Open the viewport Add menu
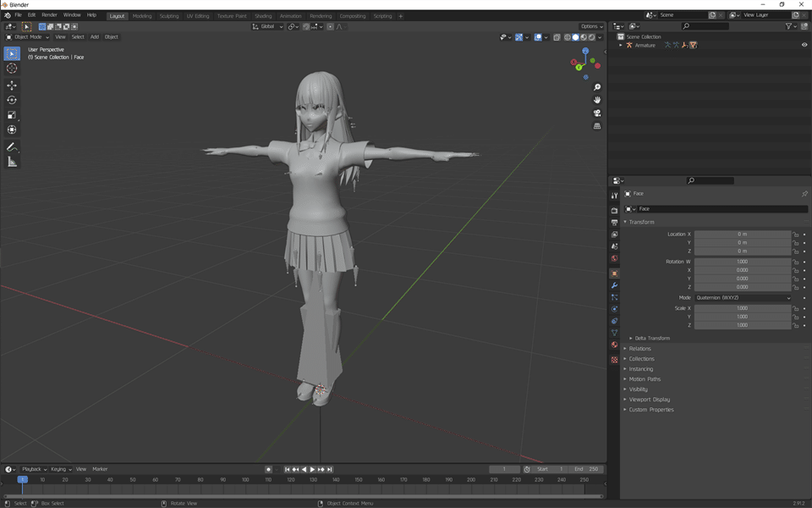The image size is (812, 508). coord(94,37)
